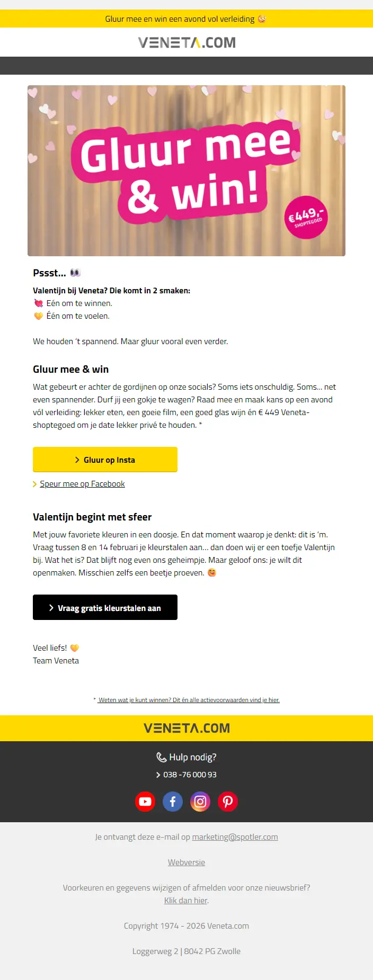The height and width of the screenshot is (980, 373).
Task: Click the marketing@spotler.com email address
Action: coord(235,837)
